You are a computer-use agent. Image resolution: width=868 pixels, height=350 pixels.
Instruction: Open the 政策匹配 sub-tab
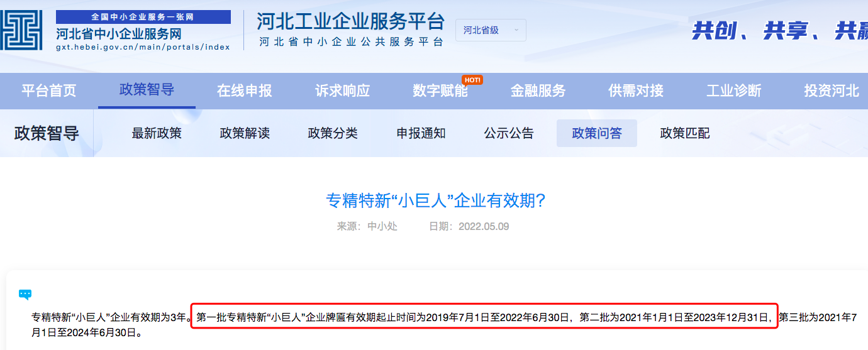coord(685,133)
